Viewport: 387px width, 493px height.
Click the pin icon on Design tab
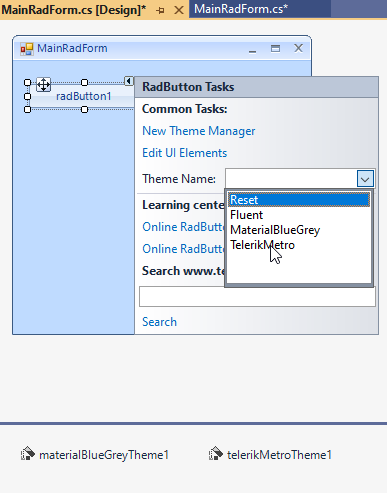click(x=160, y=10)
